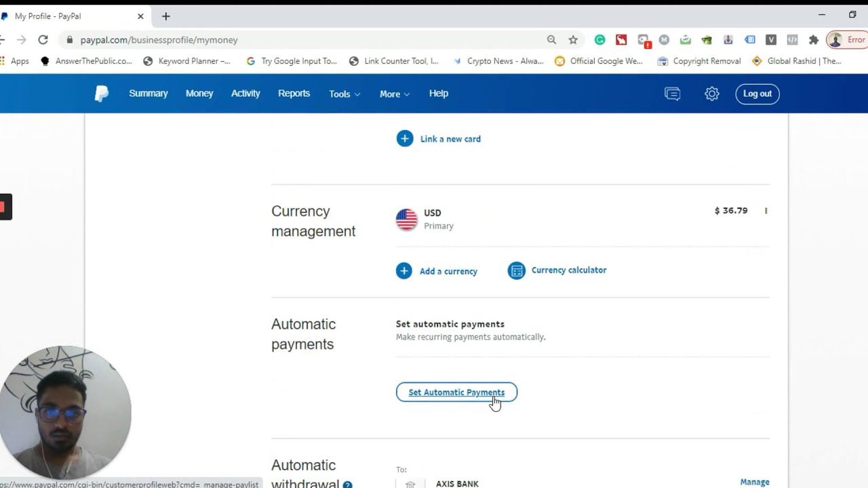The image size is (868, 488).
Task: Open the three-dot menu beside $ 36.79
Action: pos(766,211)
